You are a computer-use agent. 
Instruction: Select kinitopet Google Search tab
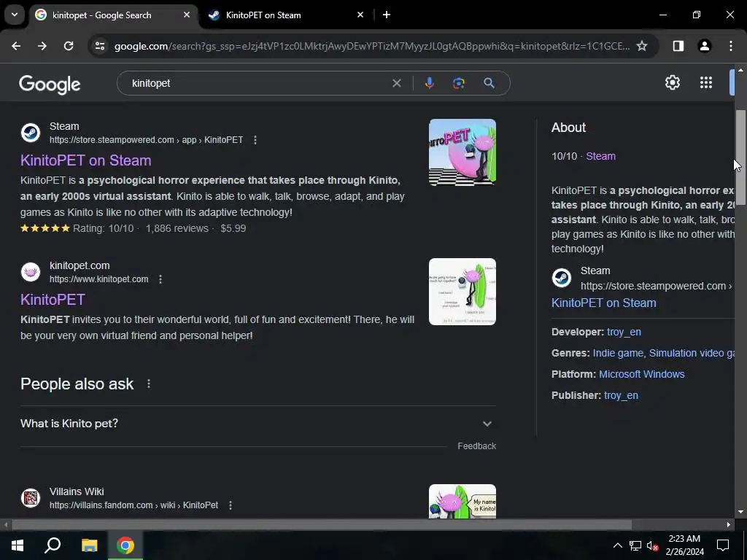[x=113, y=15]
